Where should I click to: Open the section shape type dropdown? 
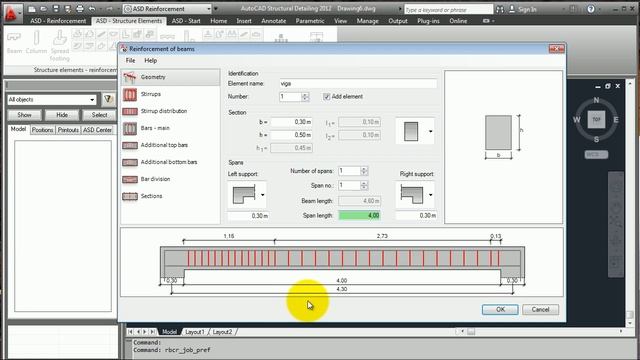430,131
